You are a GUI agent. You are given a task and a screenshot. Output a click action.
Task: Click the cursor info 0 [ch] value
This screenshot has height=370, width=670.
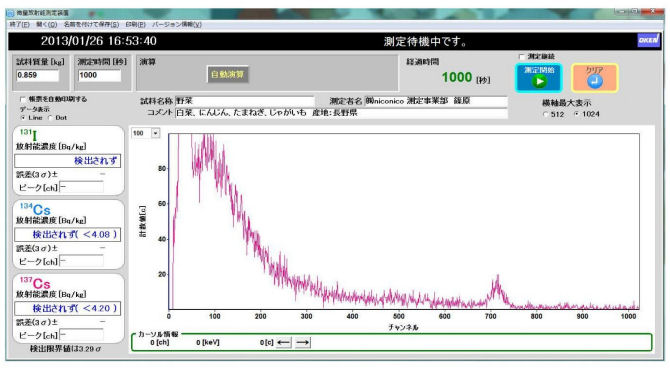(x=159, y=342)
